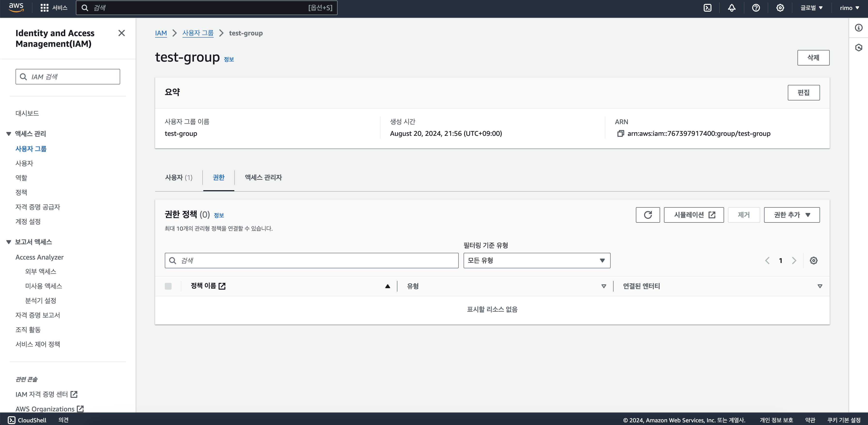
Task: Switch to the 액세스 관리자 tab
Action: [263, 177]
